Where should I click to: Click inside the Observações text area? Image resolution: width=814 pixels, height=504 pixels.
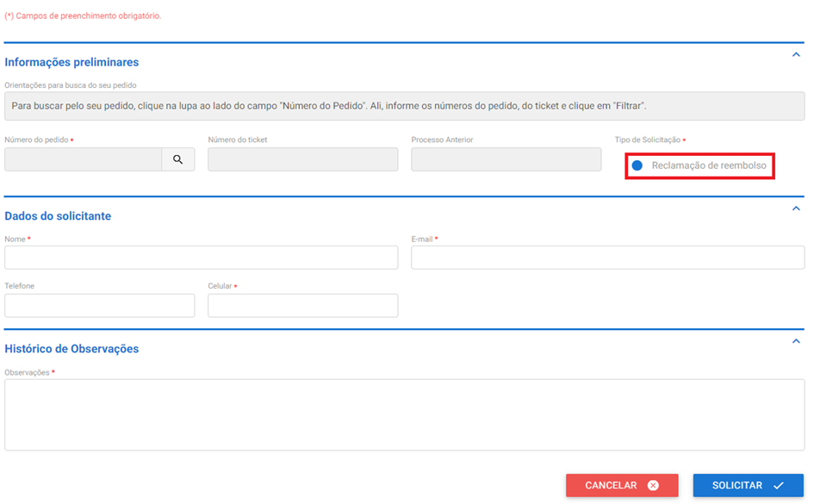[404, 414]
